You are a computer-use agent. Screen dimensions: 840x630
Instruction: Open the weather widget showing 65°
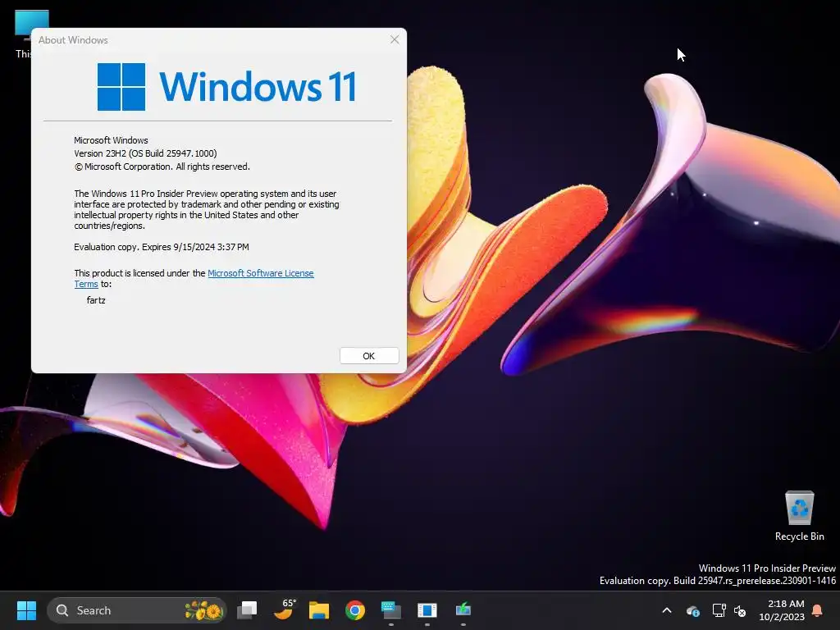(x=283, y=610)
